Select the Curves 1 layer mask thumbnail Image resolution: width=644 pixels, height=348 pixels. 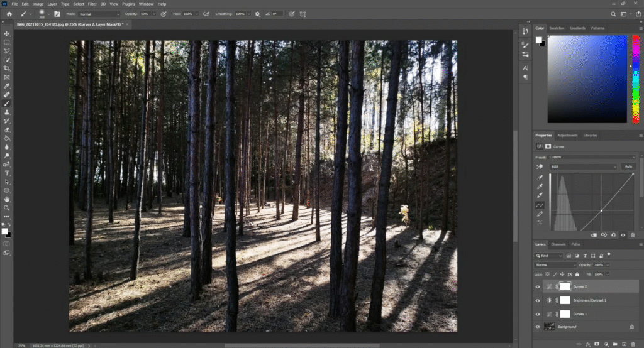pos(564,313)
